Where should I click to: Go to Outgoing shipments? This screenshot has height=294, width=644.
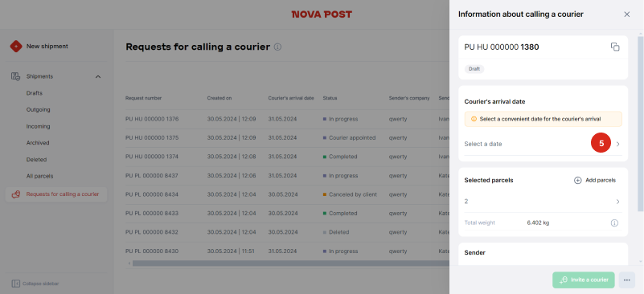click(39, 109)
